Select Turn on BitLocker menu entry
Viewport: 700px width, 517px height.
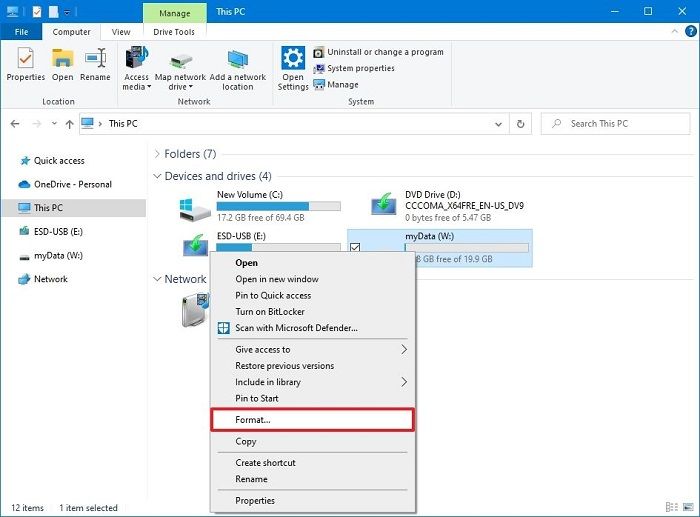[x=270, y=312]
